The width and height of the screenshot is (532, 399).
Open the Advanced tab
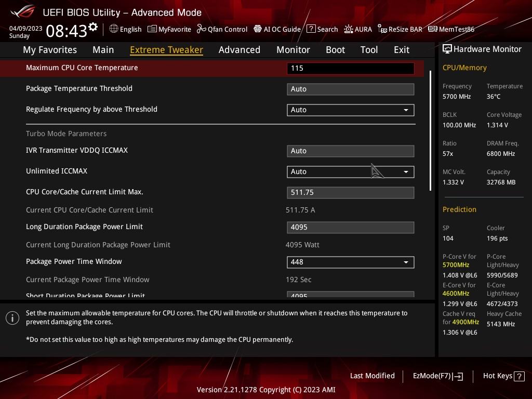(240, 50)
